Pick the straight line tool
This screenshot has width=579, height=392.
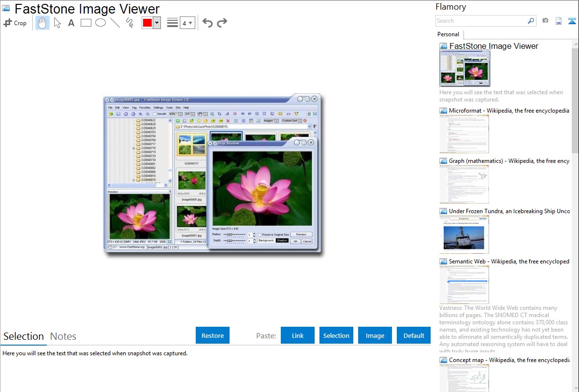[x=115, y=23]
